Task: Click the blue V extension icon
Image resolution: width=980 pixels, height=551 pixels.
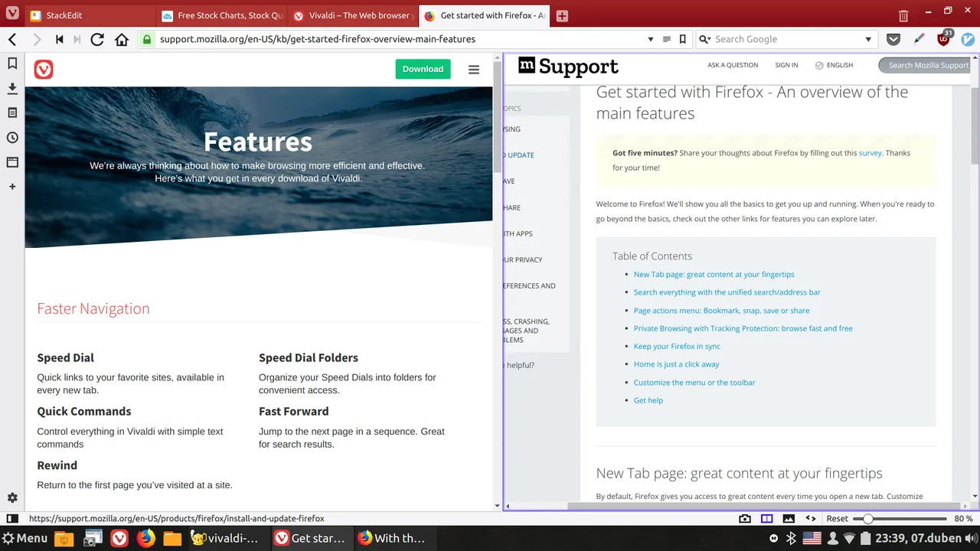Action: pyautogui.click(x=969, y=39)
